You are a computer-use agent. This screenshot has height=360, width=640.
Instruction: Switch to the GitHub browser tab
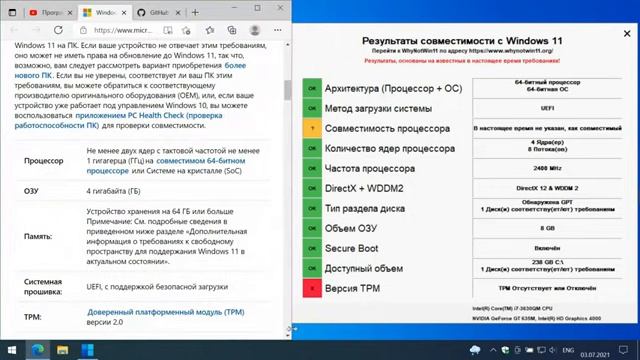tap(159, 13)
